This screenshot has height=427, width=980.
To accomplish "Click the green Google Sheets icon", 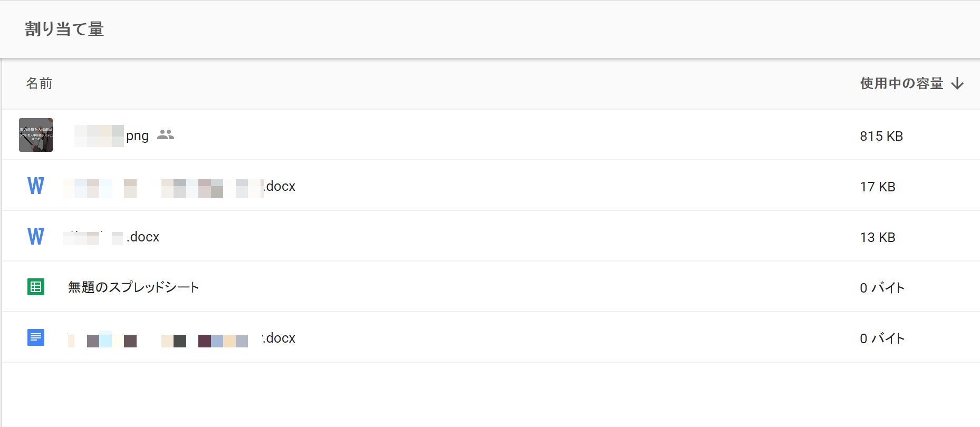I will pos(36,287).
